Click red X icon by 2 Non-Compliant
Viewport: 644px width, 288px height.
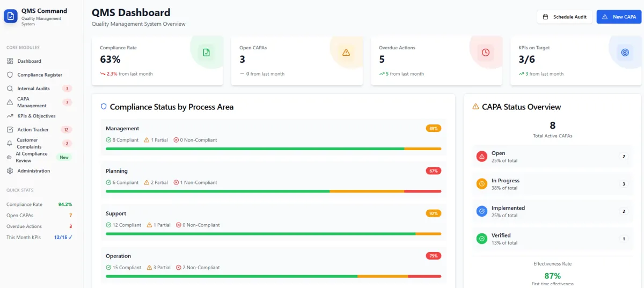click(178, 268)
